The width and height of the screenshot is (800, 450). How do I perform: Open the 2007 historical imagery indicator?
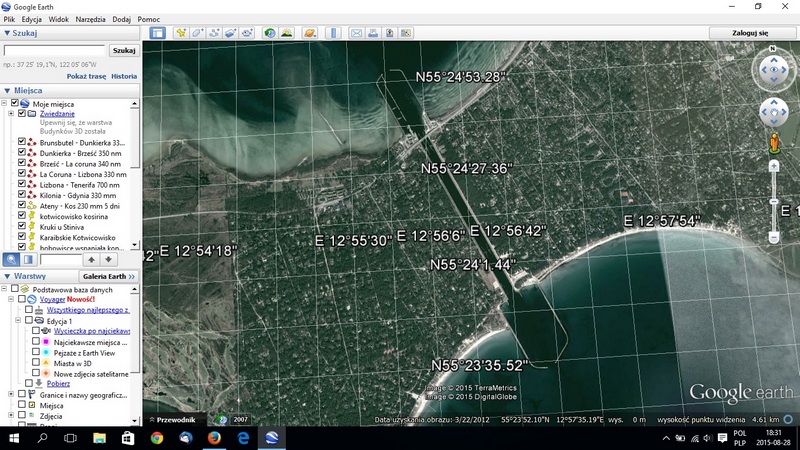[x=240, y=420]
